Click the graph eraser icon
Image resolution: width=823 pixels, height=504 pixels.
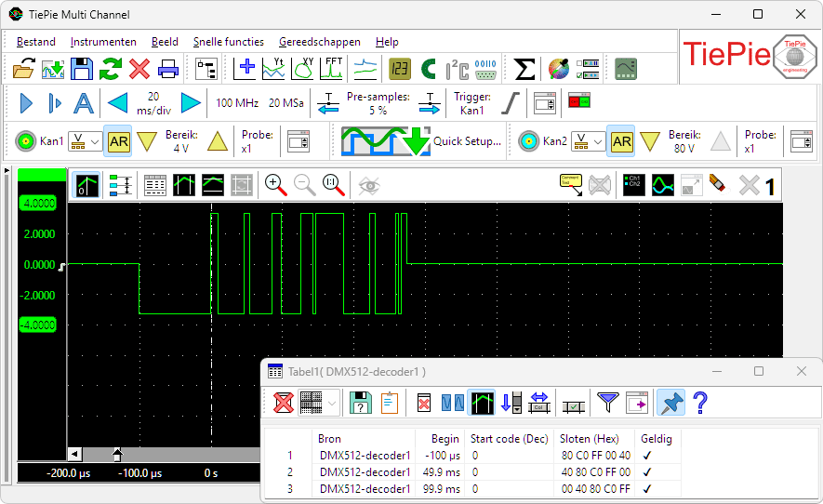tap(717, 184)
